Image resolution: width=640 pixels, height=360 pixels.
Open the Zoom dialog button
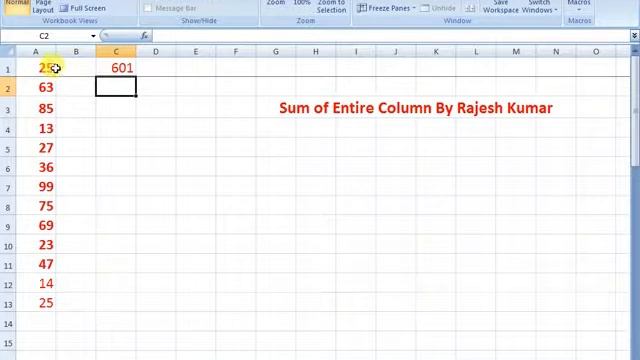coord(276,3)
